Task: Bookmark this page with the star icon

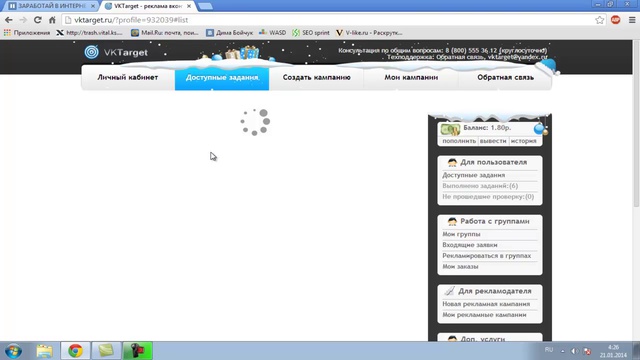Action: pyautogui.click(x=599, y=20)
